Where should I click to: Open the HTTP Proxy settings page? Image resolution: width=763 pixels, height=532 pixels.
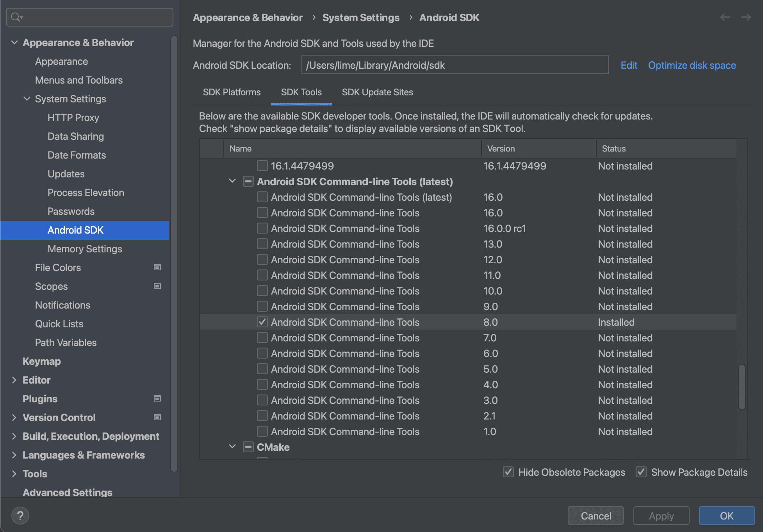point(73,118)
